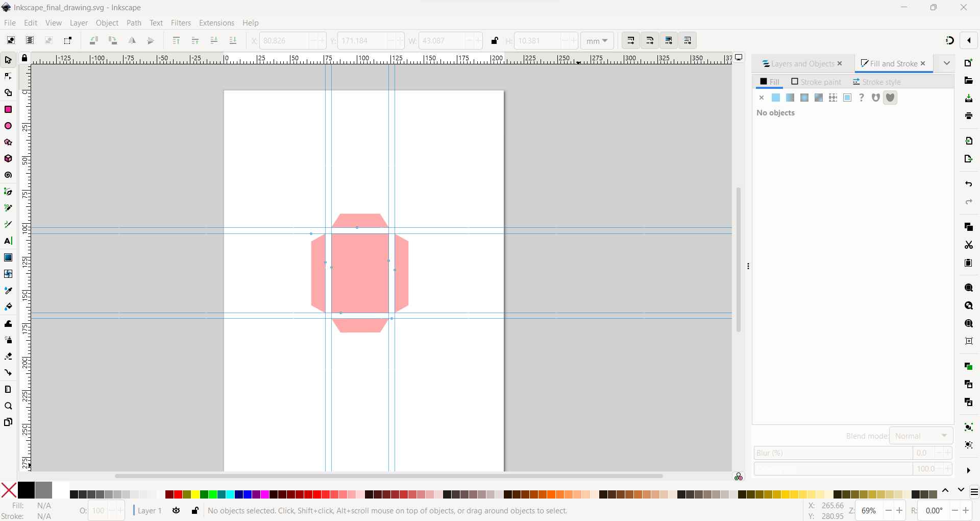Open the File menu

tap(10, 23)
